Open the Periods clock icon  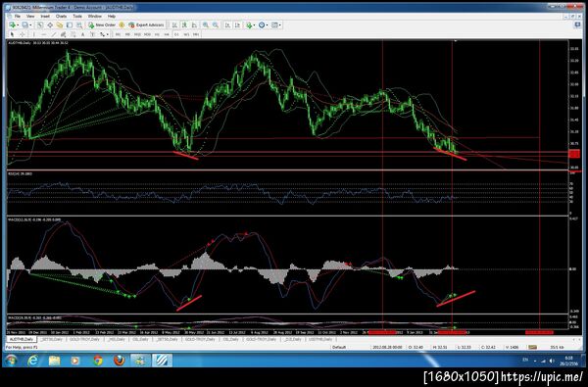pyautogui.click(x=262, y=25)
